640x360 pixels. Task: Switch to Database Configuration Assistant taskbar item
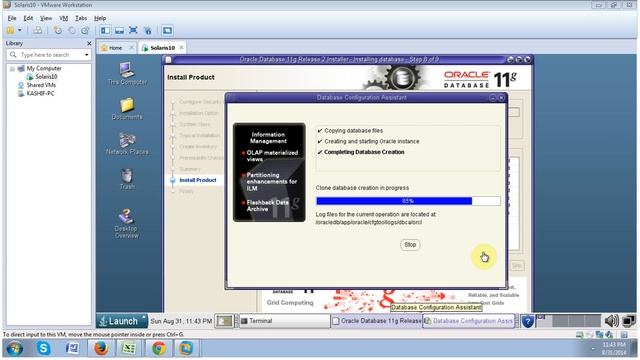pyautogui.click(x=468, y=321)
